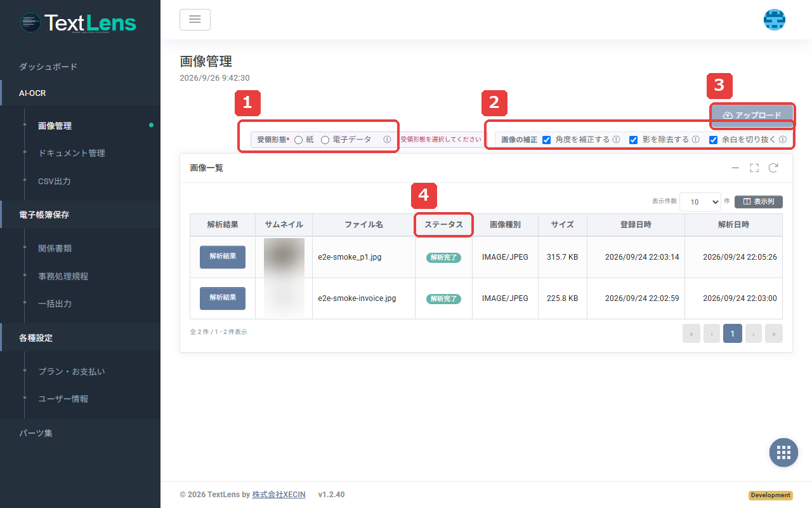Click file name e2e-smoke-invoice.jpg
This screenshot has width=812, height=508.
coord(357,298)
